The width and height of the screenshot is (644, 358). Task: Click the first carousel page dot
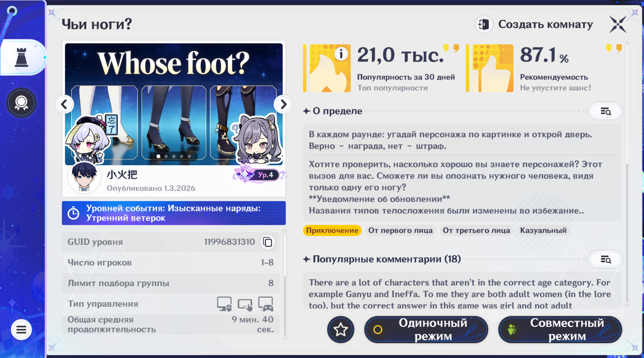pyautogui.click(x=158, y=156)
